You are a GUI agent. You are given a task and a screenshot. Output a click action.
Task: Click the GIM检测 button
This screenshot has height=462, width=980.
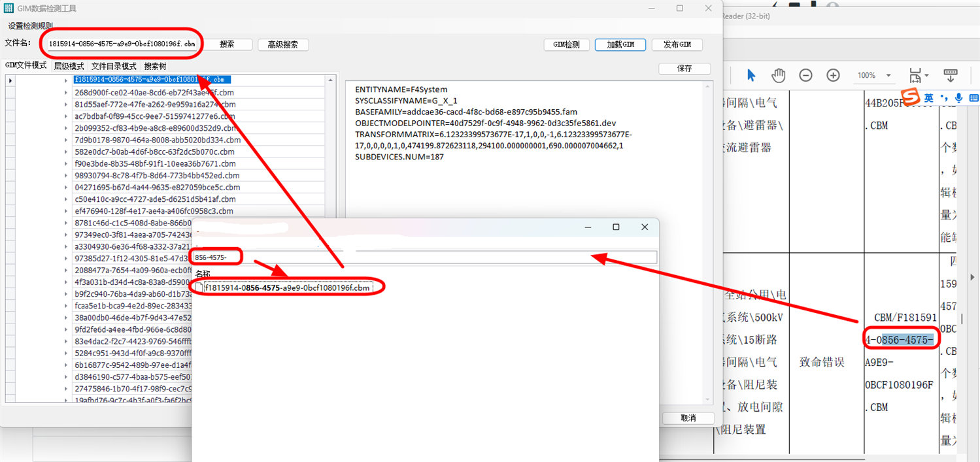coord(566,44)
